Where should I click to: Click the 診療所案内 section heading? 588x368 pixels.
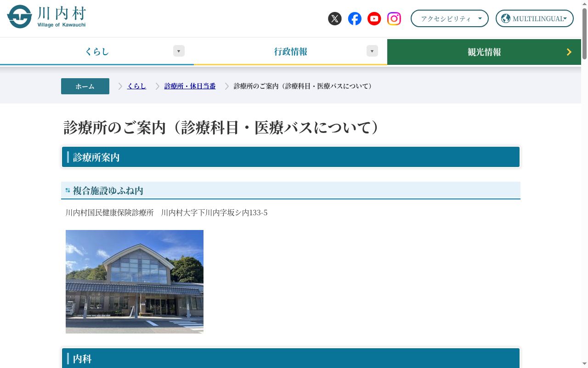coord(291,157)
